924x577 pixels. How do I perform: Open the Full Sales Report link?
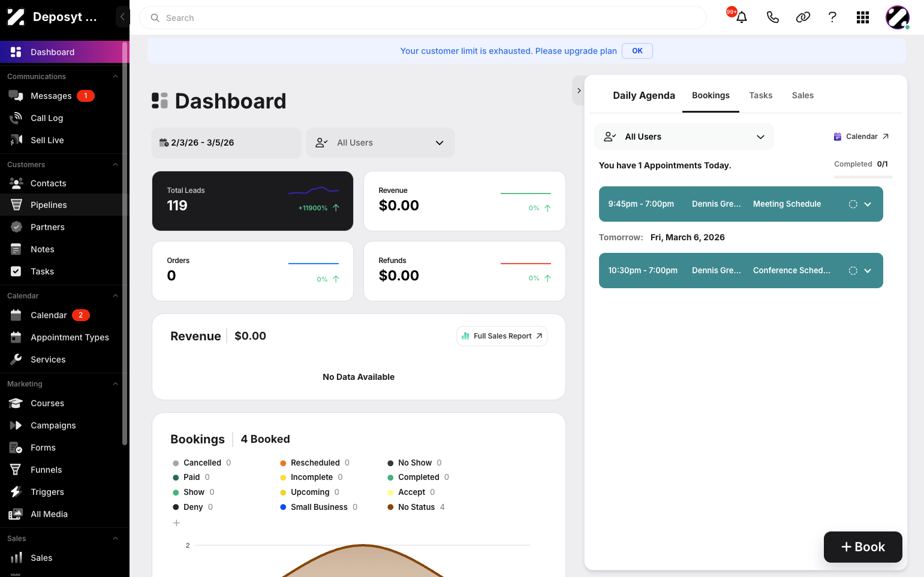pos(502,336)
